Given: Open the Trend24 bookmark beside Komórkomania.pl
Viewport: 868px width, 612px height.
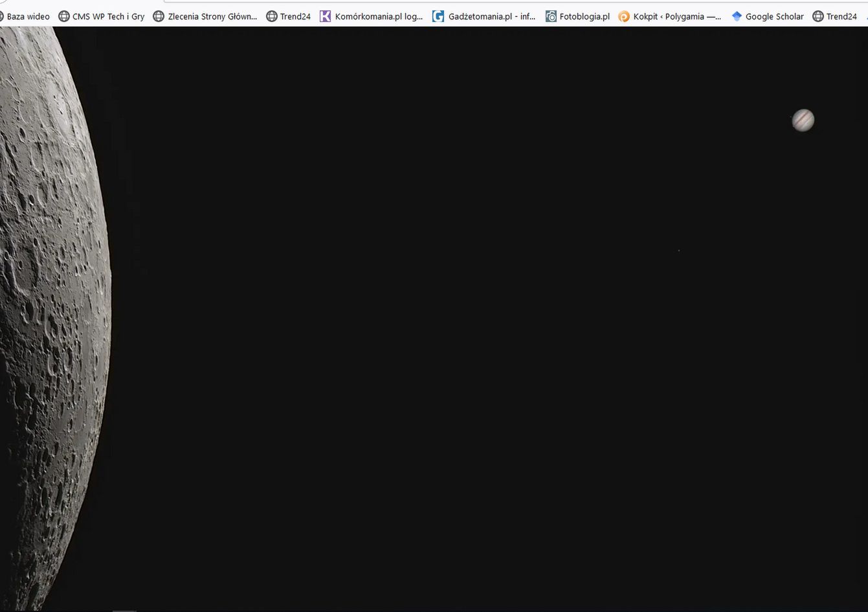Looking at the screenshot, I should pyautogui.click(x=289, y=16).
